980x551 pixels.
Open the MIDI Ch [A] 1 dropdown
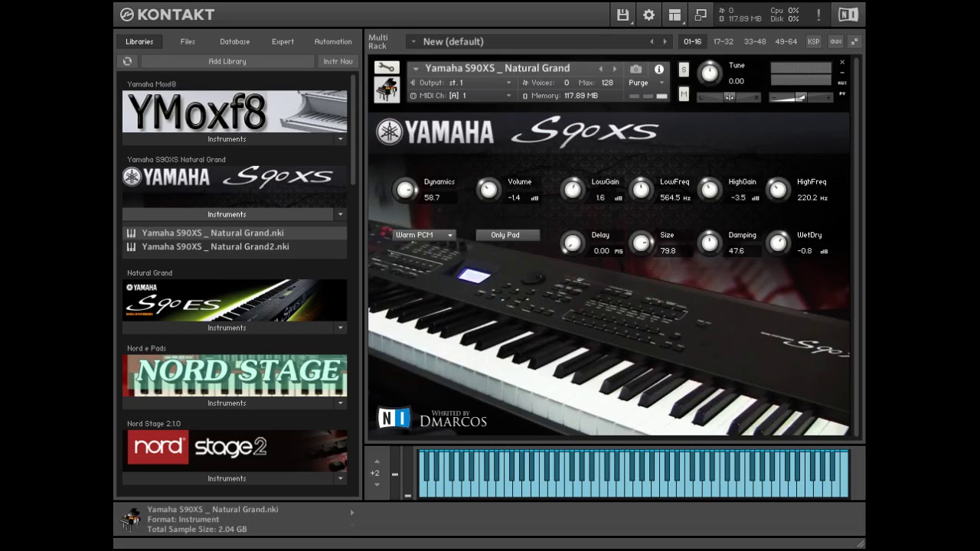tap(462, 96)
